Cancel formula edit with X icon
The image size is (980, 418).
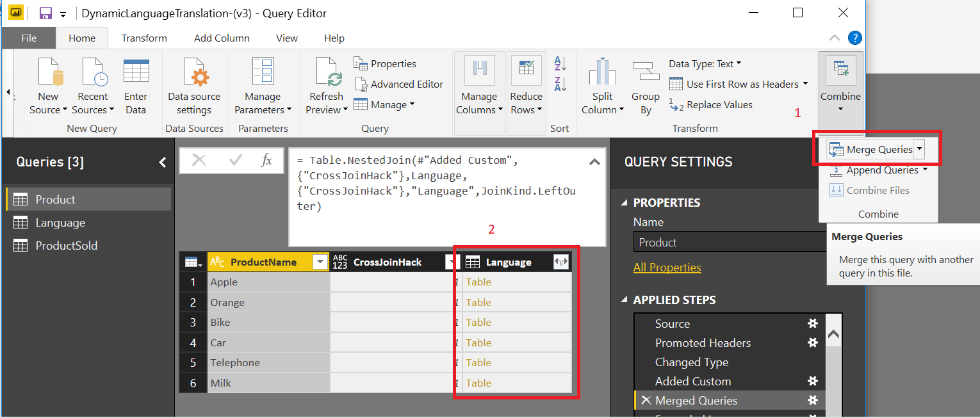coord(199,160)
